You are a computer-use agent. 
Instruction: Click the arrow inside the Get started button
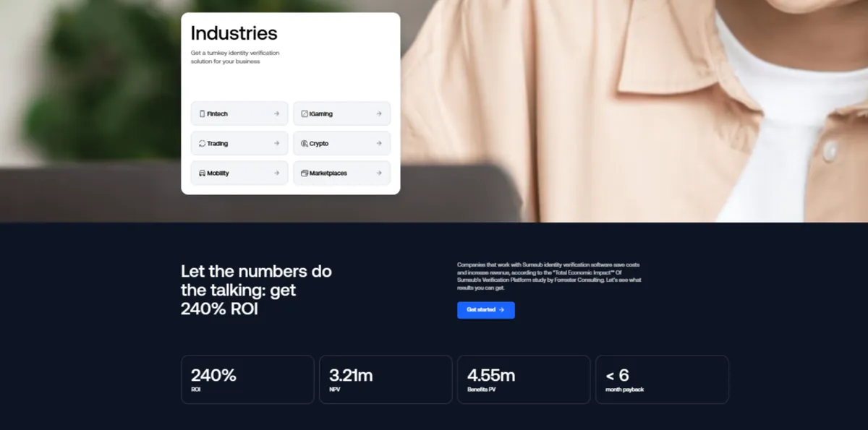point(500,310)
